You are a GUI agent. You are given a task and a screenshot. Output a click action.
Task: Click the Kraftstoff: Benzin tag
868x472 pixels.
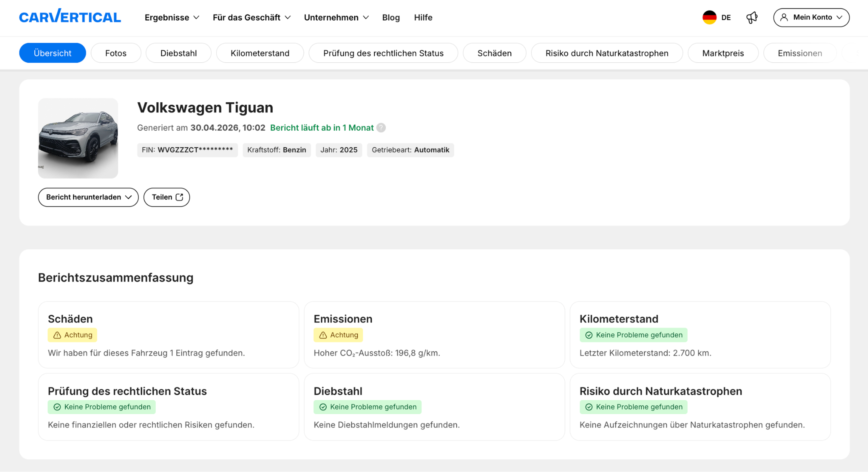click(x=277, y=150)
